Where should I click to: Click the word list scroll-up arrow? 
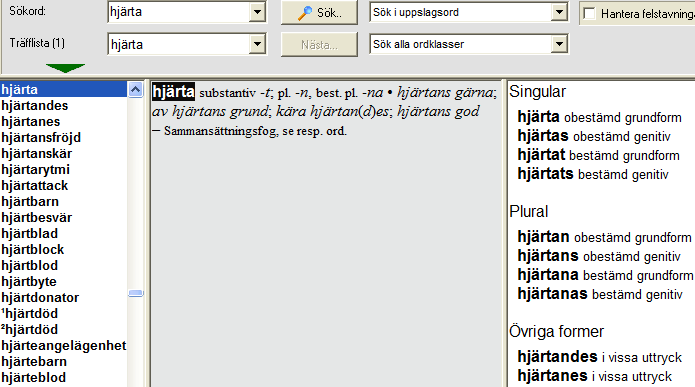(x=135, y=90)
